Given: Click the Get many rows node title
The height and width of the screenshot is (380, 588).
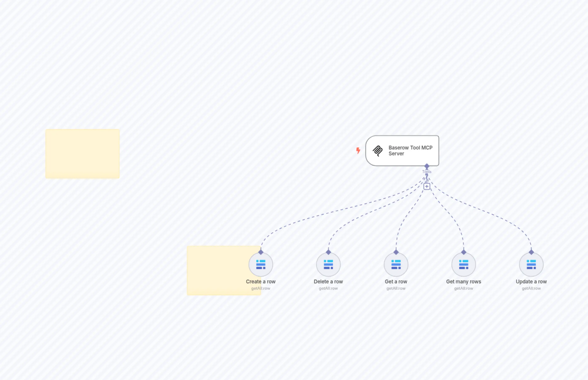Looking at the screenshot, I should 463,281.
